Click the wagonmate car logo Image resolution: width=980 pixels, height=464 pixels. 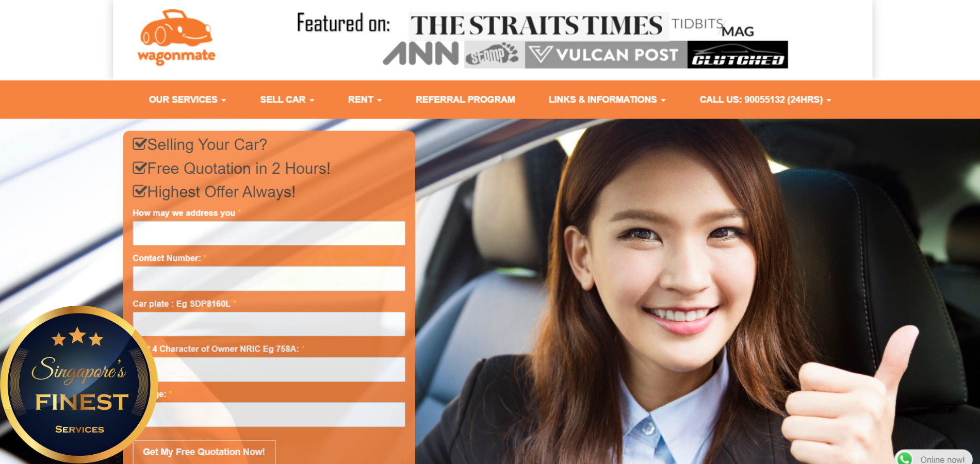pyautogui.click(x=176, y=37)
